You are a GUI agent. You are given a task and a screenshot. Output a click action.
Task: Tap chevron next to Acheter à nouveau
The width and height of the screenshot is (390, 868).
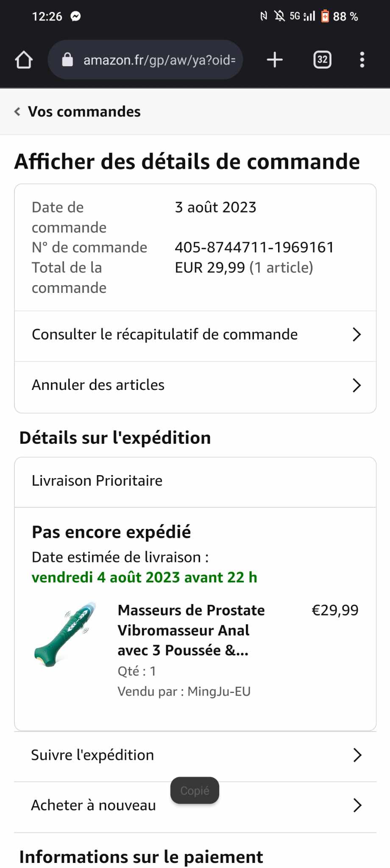357,805
